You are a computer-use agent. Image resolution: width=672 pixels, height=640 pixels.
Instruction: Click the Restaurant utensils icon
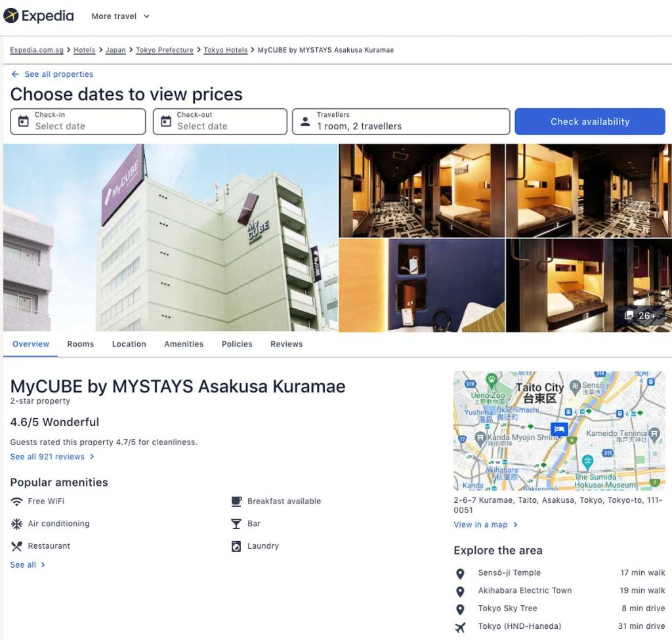coord(16,546)
